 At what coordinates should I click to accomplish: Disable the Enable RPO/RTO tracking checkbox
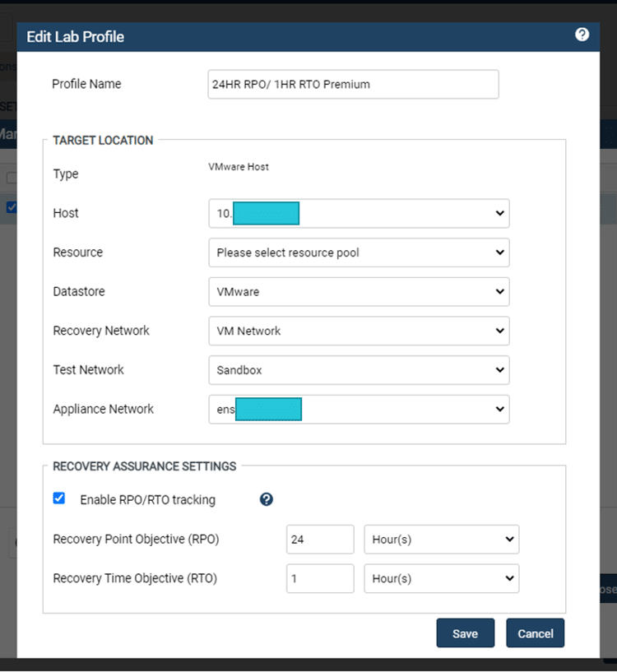[x=58, y=498]
